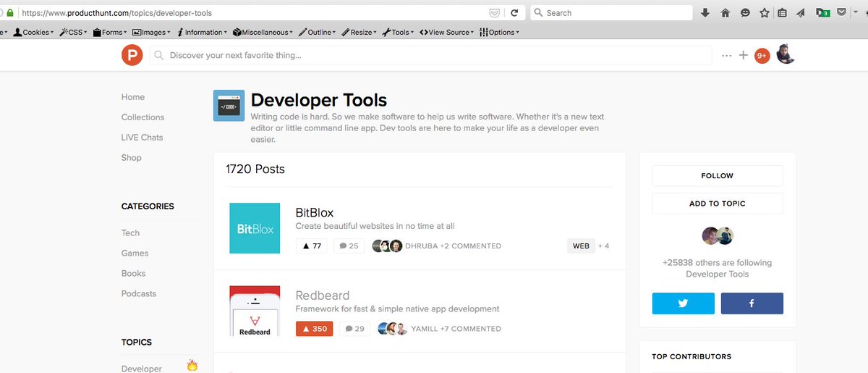Click the URL address bar

(253, 13)
